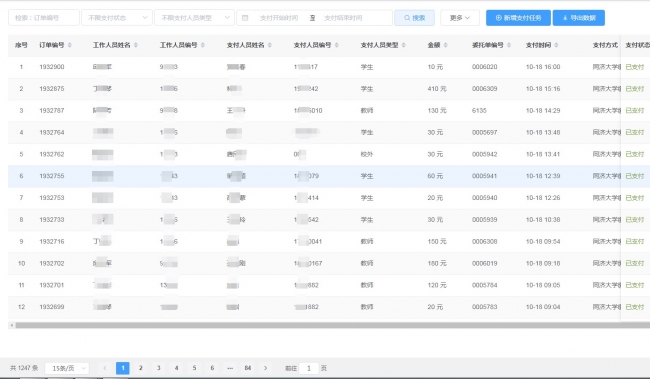Image resolution: width=650 pixels, height=379 pixels.
Task: Open the 15条/页 page size selector
Action: [x=67, y=368]
